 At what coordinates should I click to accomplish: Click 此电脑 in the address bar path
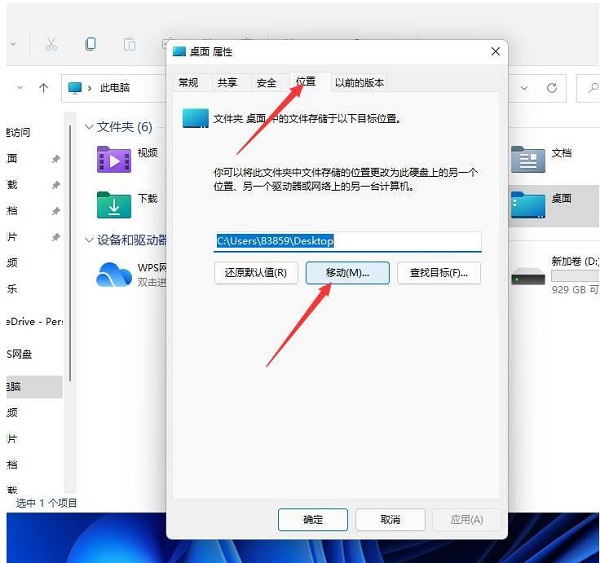pos(115,88)
